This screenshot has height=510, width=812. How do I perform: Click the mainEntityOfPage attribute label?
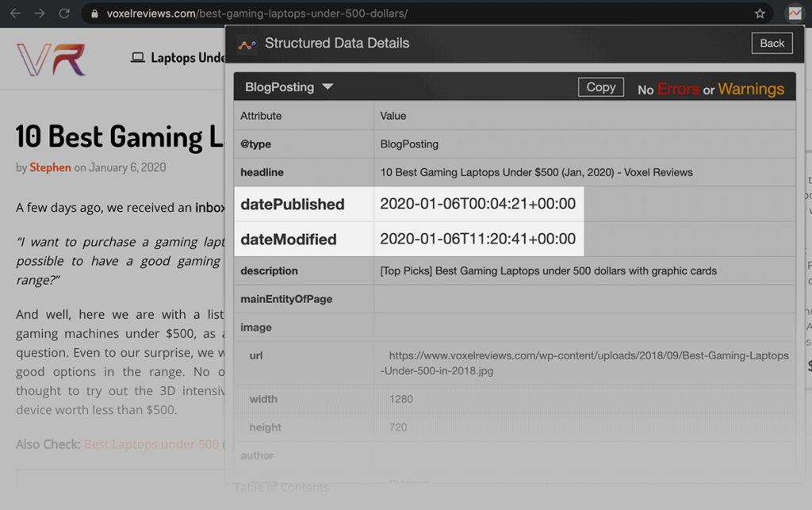[286, 299]
